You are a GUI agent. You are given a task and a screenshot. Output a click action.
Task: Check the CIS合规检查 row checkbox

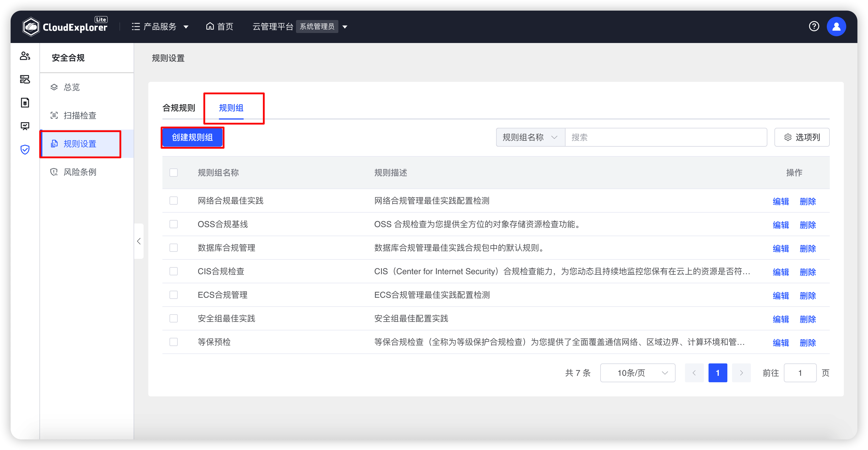tap(174, 272)
